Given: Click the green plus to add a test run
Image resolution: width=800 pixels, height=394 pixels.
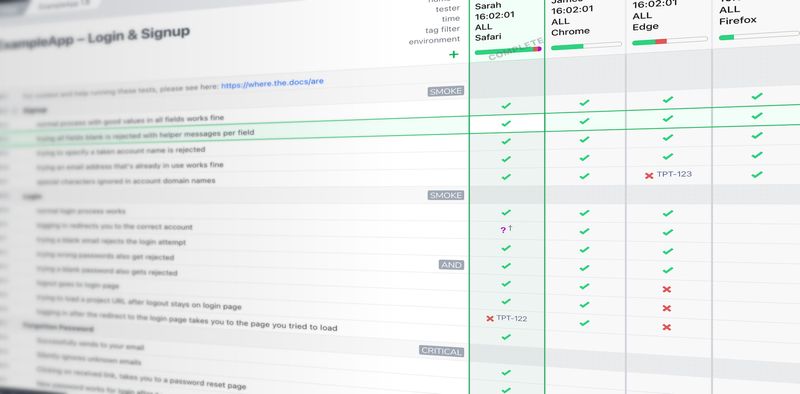Looking at the screenshot, I should click(x=454, y=54).
